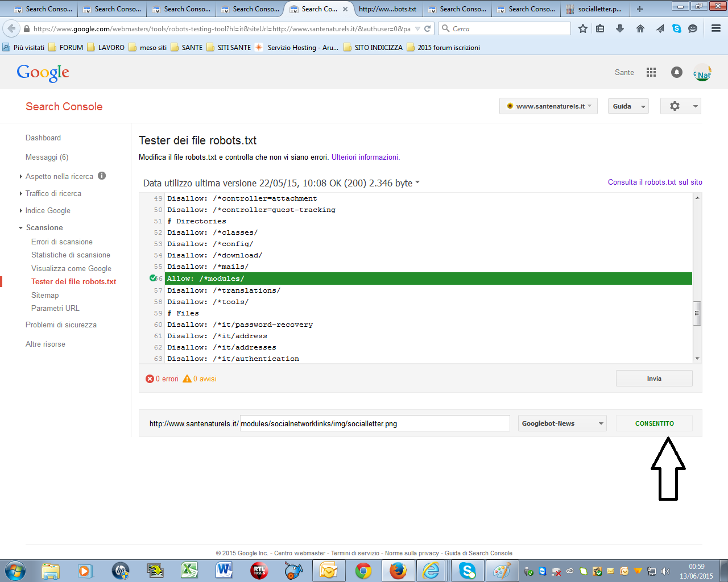The height and width of the screenshot is (582, 728).
Task: Go back using the browser back arrow
Action: coord(11,28)
